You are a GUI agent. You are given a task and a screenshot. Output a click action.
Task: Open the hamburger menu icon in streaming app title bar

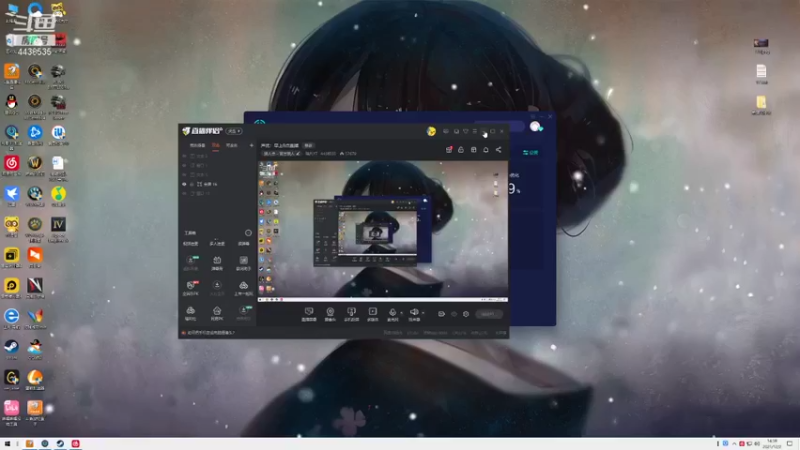click(474, 131)
